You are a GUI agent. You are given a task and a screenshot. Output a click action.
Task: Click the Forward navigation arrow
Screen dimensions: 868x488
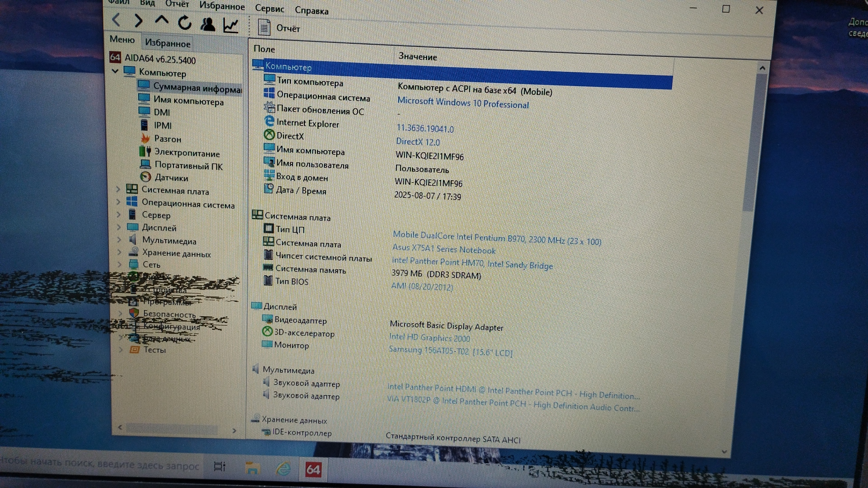(139, 21)
